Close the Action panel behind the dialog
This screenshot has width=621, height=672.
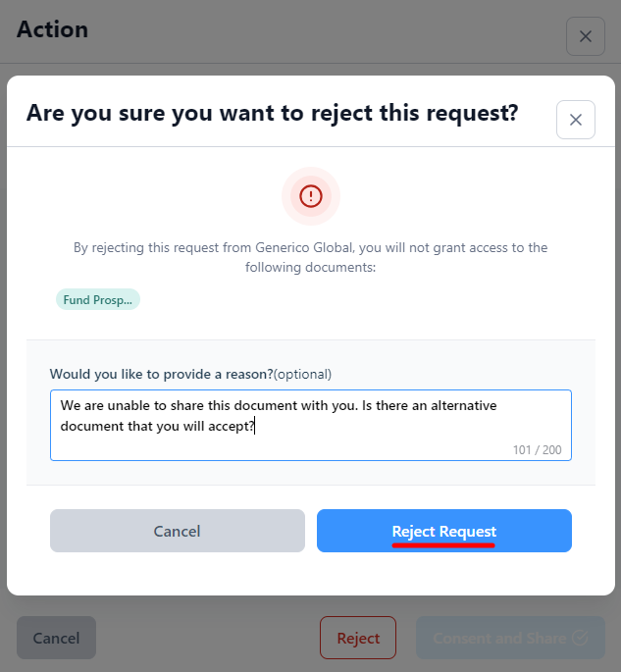click(x=586, y=36)
